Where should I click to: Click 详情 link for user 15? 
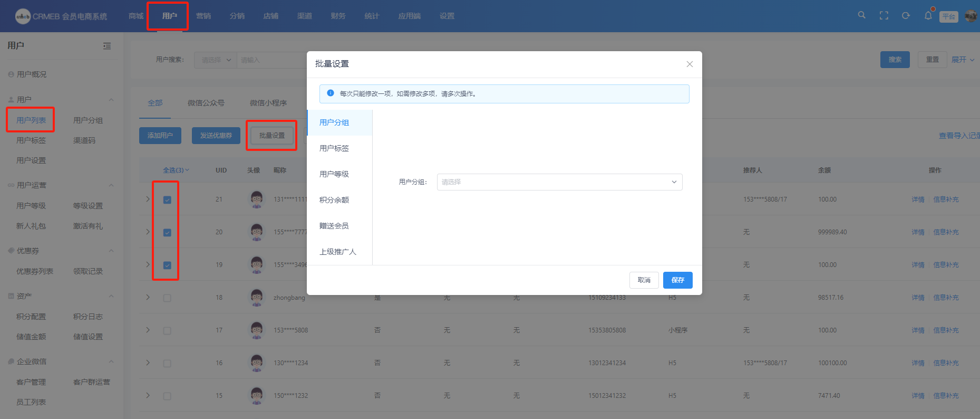pyautogui.click(x=918, y=396)
